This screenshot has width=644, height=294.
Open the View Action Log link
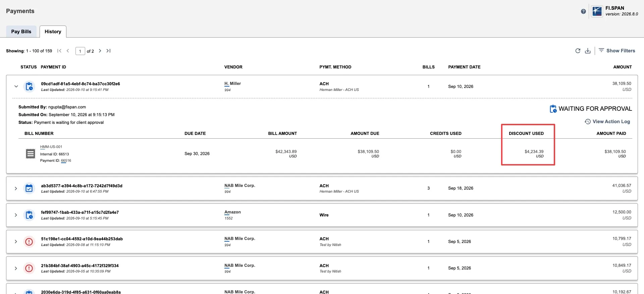(607, 121)
